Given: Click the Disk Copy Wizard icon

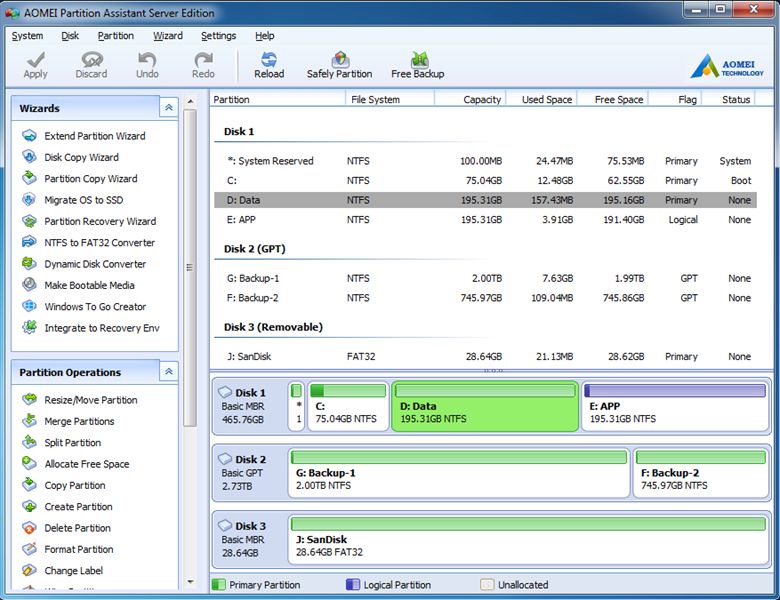Looking at the screenshot, I should point(29,157).
